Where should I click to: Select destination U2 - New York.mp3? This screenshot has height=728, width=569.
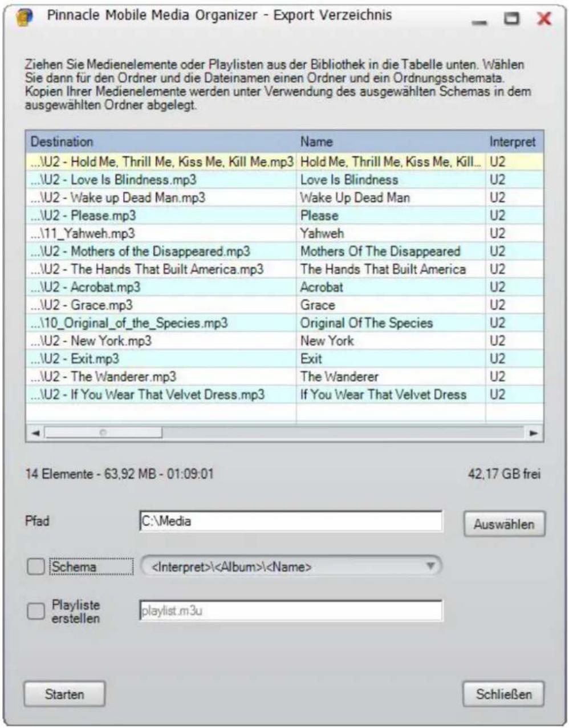[161, 341]
